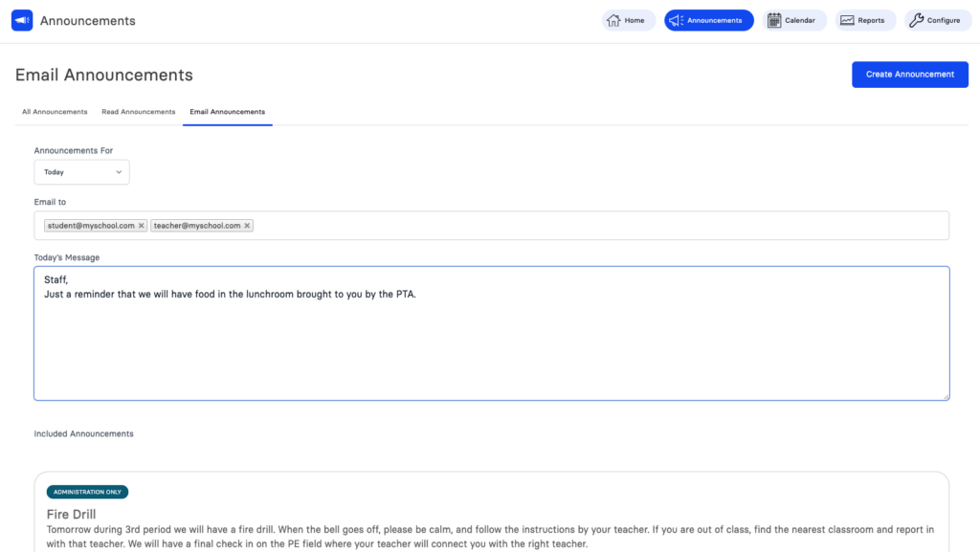This screenshot has width=980, height=552.
Task: Open Configure using the wrench icon
Action: [x=917, y=19]
